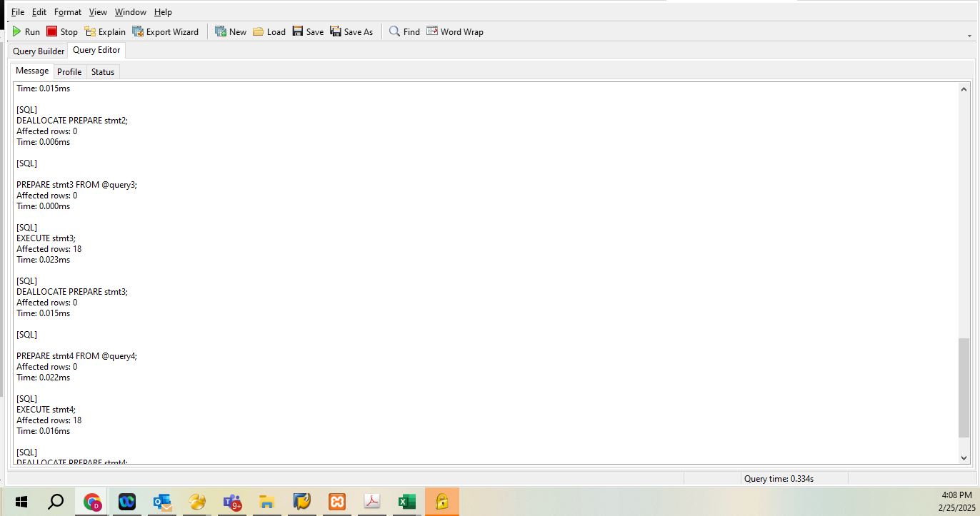
Task: Open the Export Wizard
Action: pyautogui.click(x=166, y=31)
